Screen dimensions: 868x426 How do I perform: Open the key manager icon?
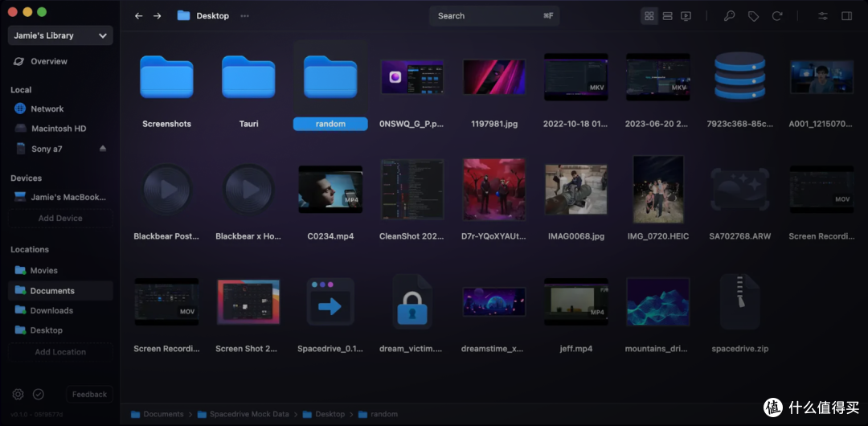[x=730, y=16]
